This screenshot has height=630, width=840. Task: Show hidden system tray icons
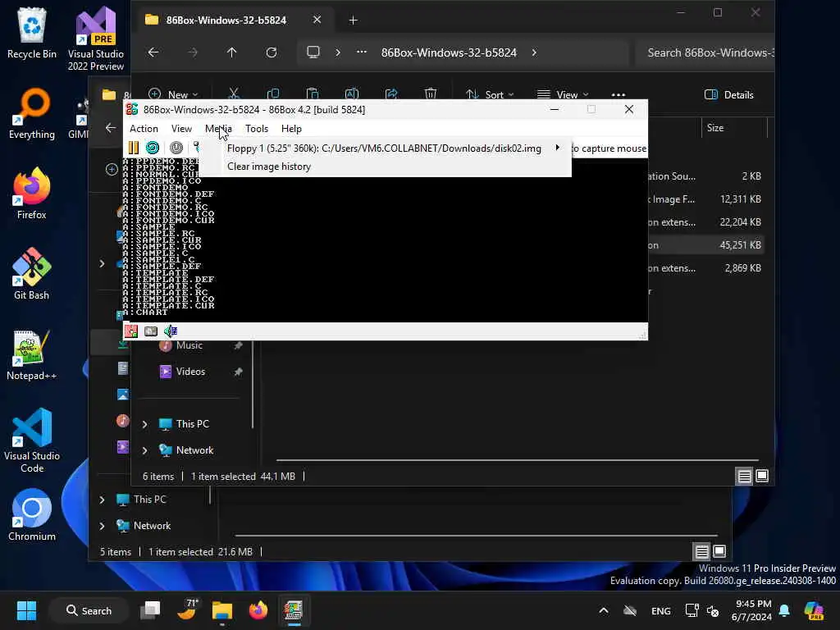(603, 610)
